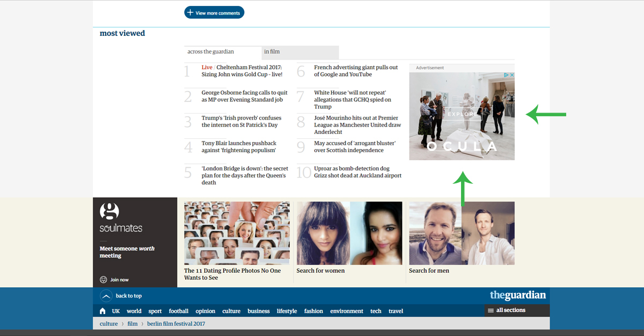
Task: Click Explore button on Ocula advertisement
Action: pyautogui.click(x=462, y=114)
